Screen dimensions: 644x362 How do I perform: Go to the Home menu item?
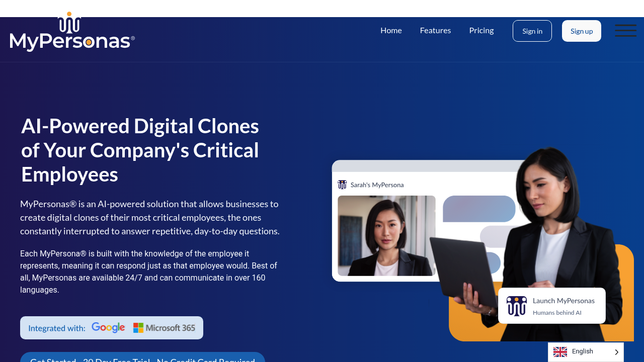coord(391,30)
